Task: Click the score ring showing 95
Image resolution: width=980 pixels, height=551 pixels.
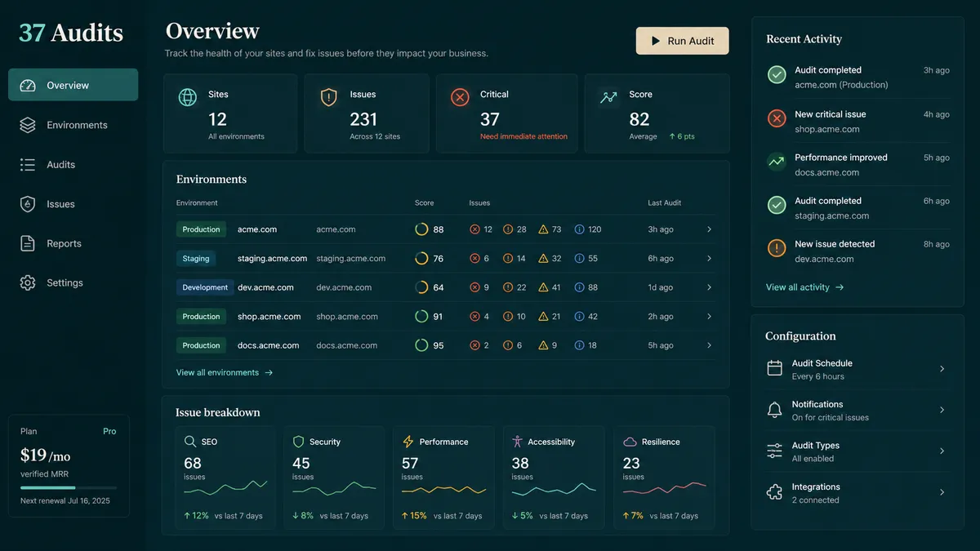Action: click(x=421, y=345)
